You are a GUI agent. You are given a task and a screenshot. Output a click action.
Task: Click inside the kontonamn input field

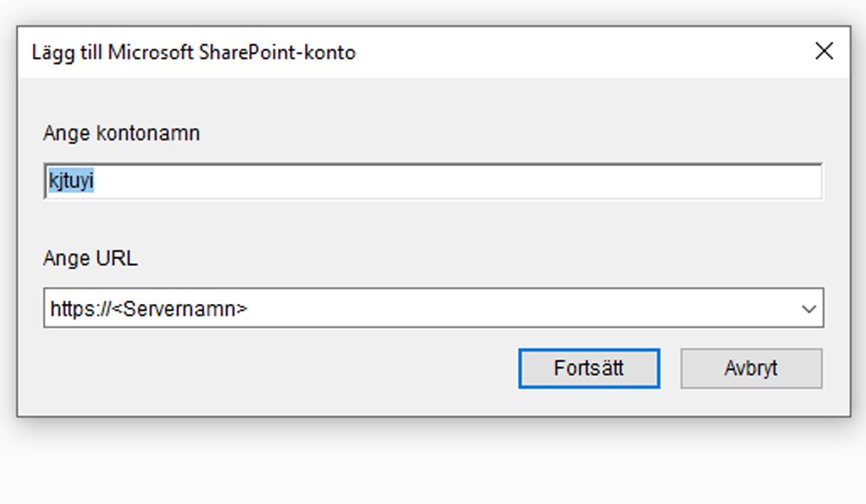click(x=346, y=181)
